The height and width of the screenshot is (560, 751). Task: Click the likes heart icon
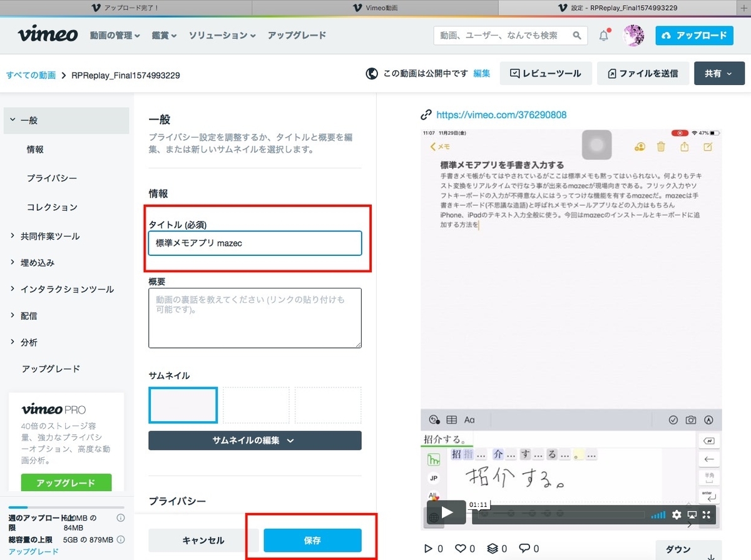[461, 549]
